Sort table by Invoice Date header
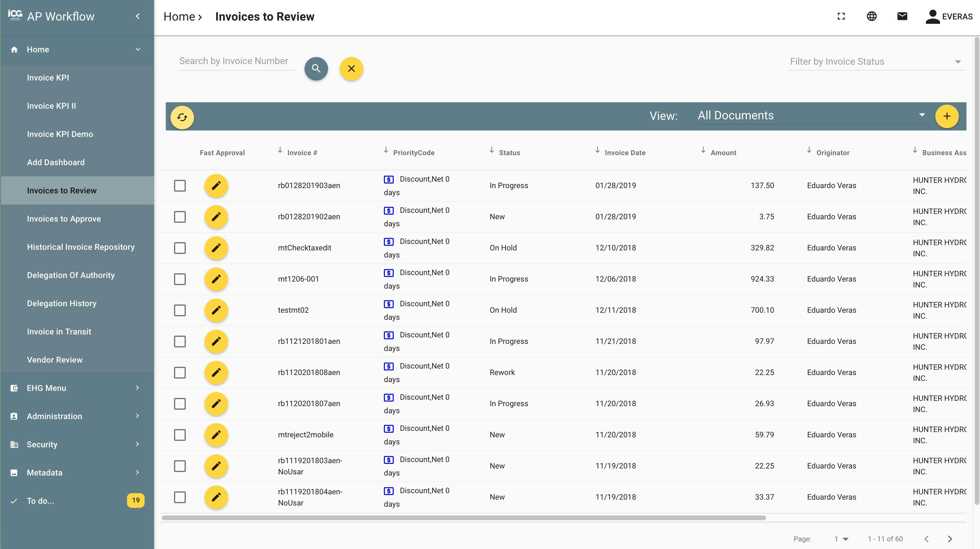 tap(625, 153)
